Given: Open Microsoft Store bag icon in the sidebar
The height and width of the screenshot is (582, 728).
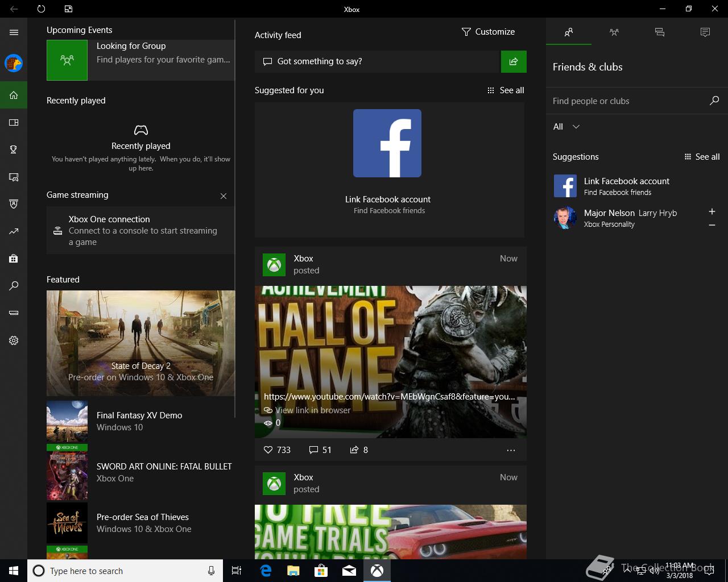Looking at the screenshot, I should pos(14,259).
